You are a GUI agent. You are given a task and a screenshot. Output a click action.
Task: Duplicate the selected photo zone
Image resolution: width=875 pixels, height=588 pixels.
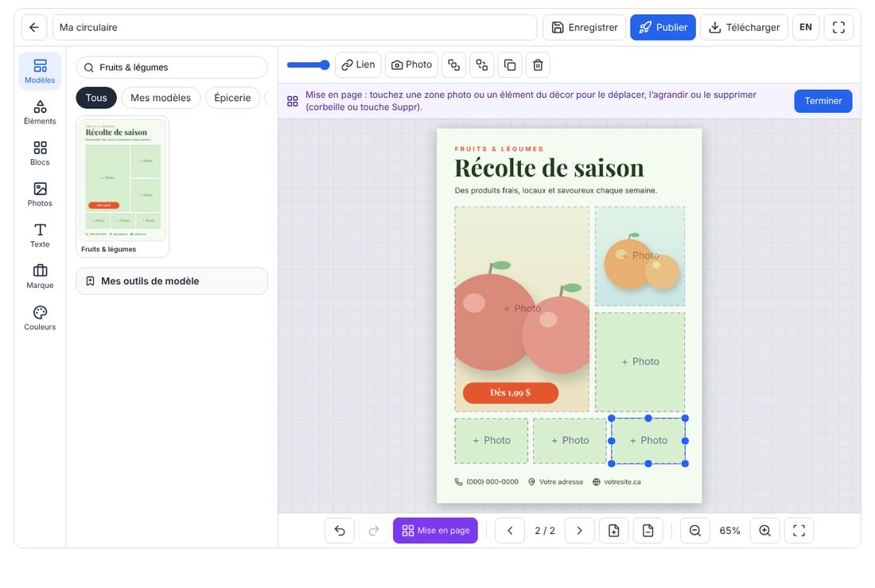509,64
